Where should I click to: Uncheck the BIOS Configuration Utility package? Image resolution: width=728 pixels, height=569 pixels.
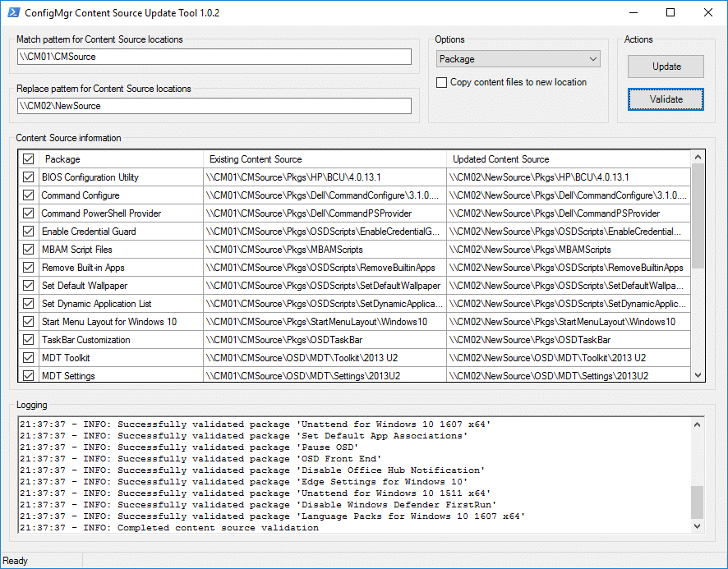28,177
